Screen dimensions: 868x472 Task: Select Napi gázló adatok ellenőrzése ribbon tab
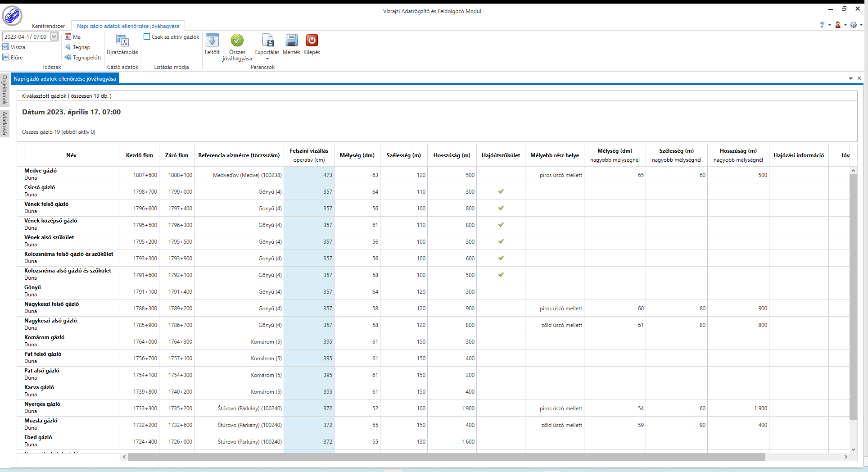click(x=128, y=26)
